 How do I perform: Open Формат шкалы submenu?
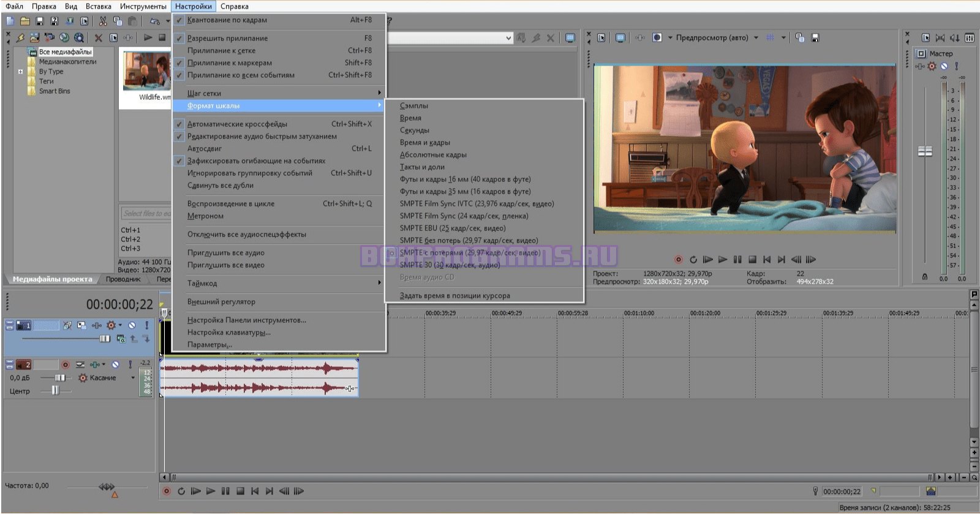279,105
